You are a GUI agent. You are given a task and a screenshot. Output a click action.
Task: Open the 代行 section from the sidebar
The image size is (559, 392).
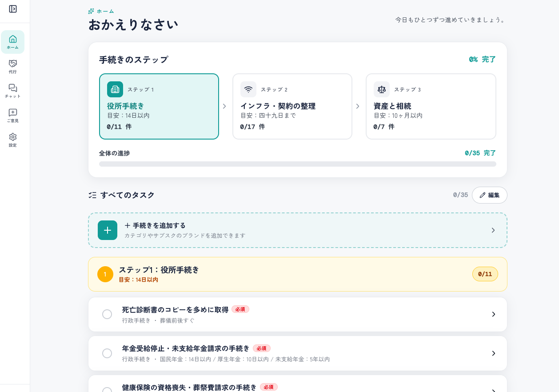(x=12, y=67)
